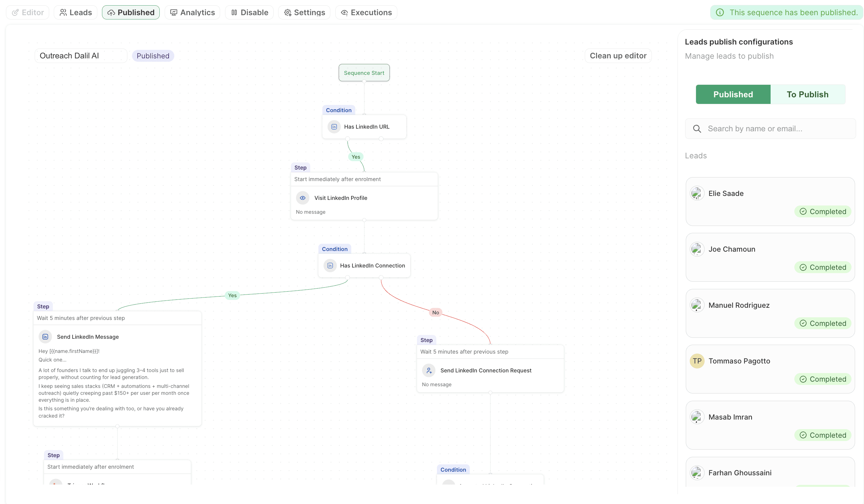Click Joe Chamoun's avatar thumbnail
This screenshot has width=864, height=504.
[697, 249]
